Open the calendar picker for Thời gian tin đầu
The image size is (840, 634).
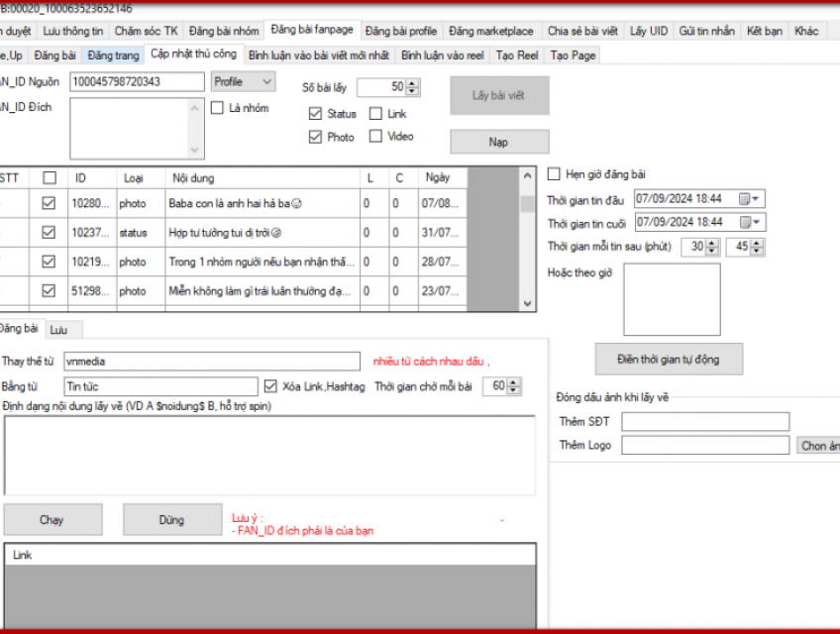click(x=744, y=198)
